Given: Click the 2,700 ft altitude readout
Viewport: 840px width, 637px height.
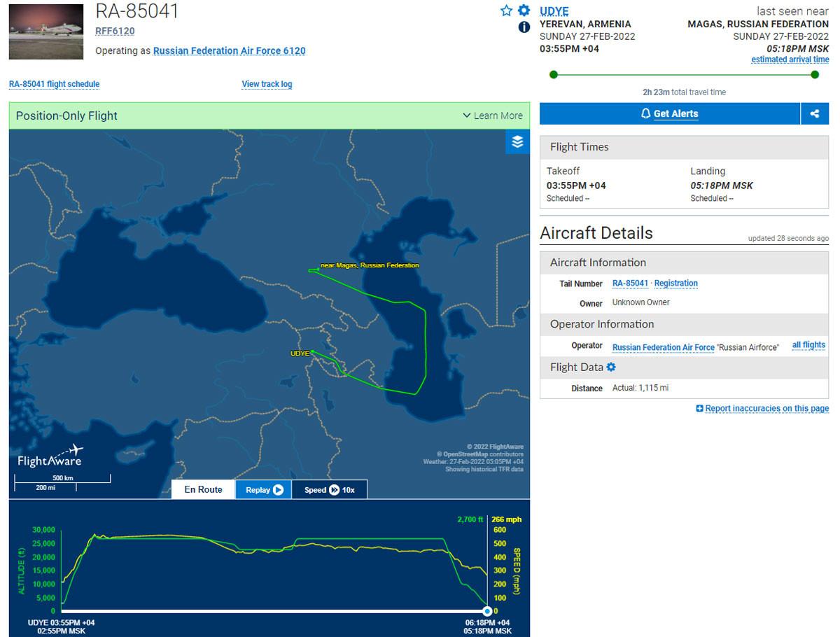Looking at the screenshot, I should click(x=470, y=519).
